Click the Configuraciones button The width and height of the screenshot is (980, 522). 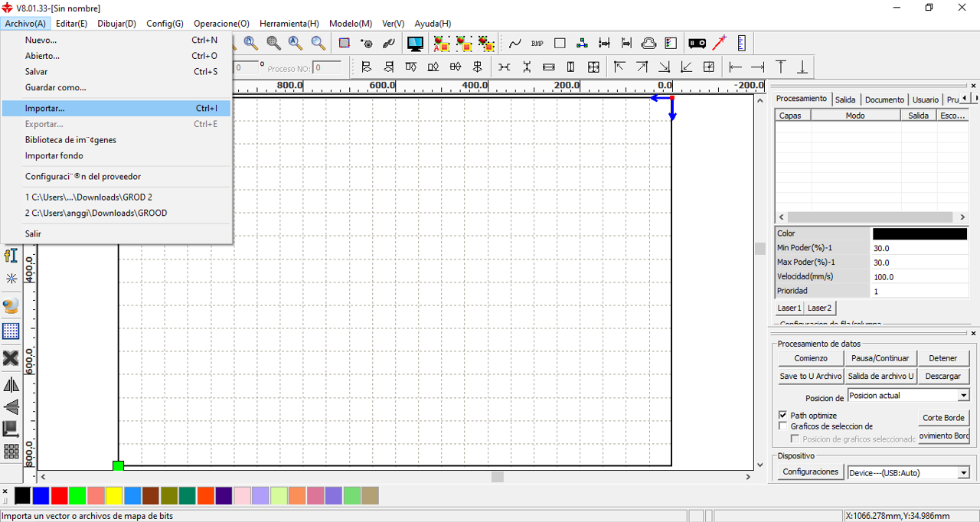[x=811, y=472]
